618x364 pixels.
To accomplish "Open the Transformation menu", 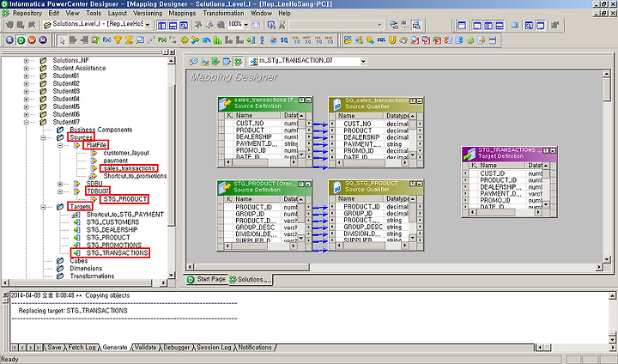I will pyautogui.click(x=223, y=13).
